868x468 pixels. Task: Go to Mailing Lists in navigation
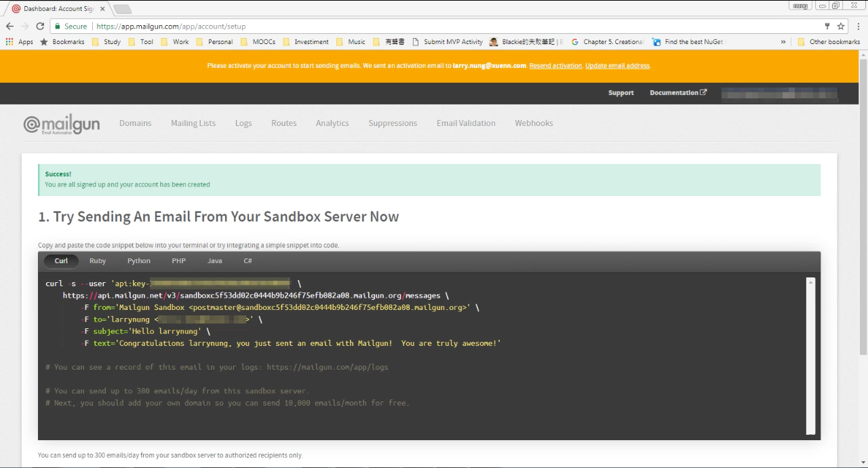(x=193, y=123)
